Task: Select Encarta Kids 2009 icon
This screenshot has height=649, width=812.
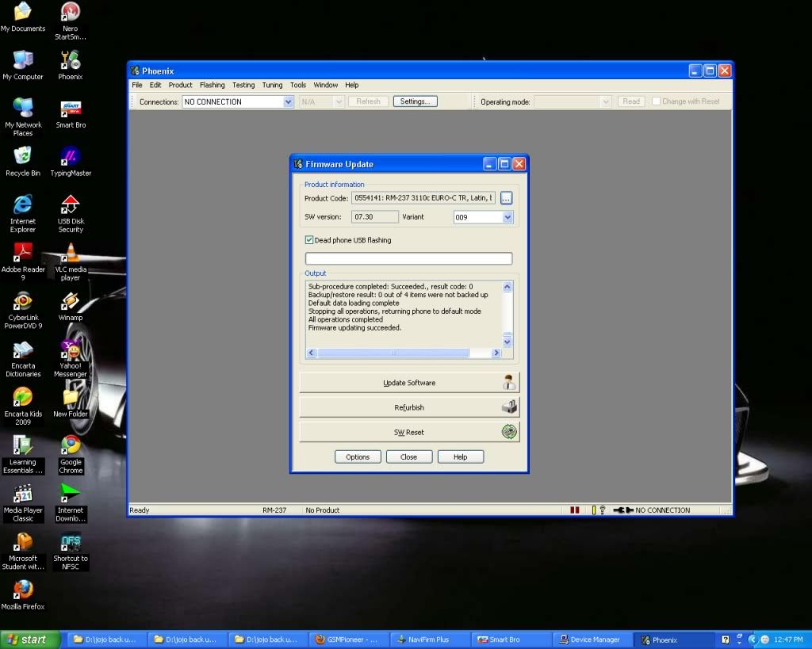Action: pos(23,406)
